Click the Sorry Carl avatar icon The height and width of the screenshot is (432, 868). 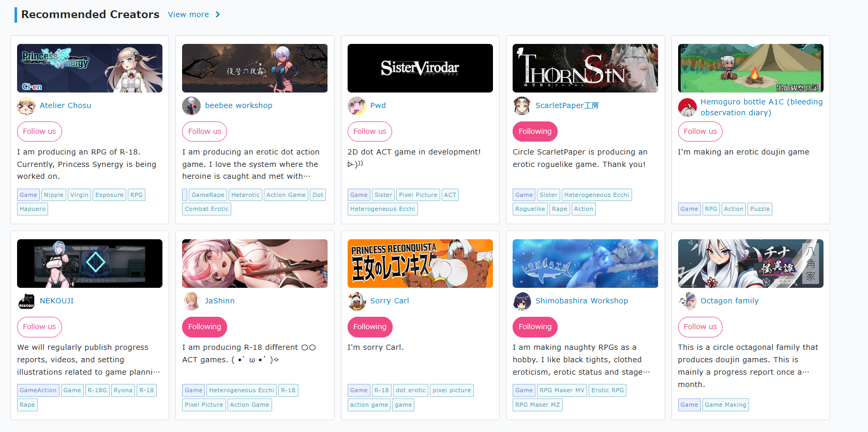357,301
